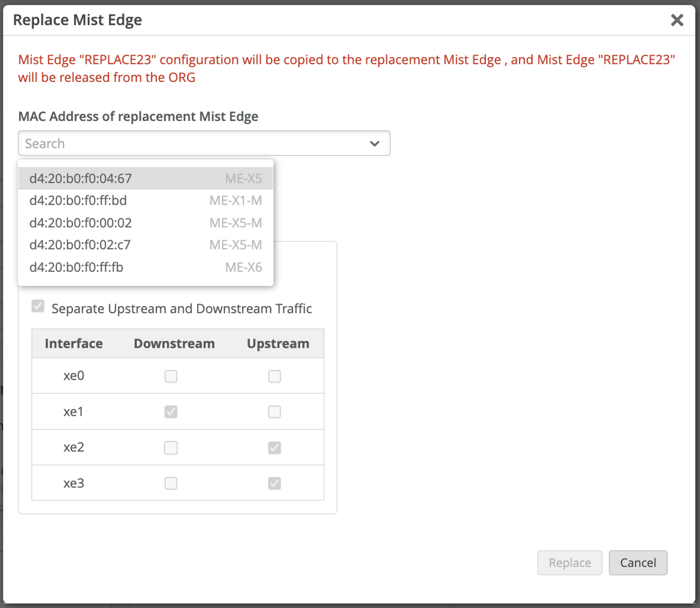Screen dimensions: 700x608
Task: Check Downstream checkbox for xe2
Action: pyautogui.click(x=171, y=448)
